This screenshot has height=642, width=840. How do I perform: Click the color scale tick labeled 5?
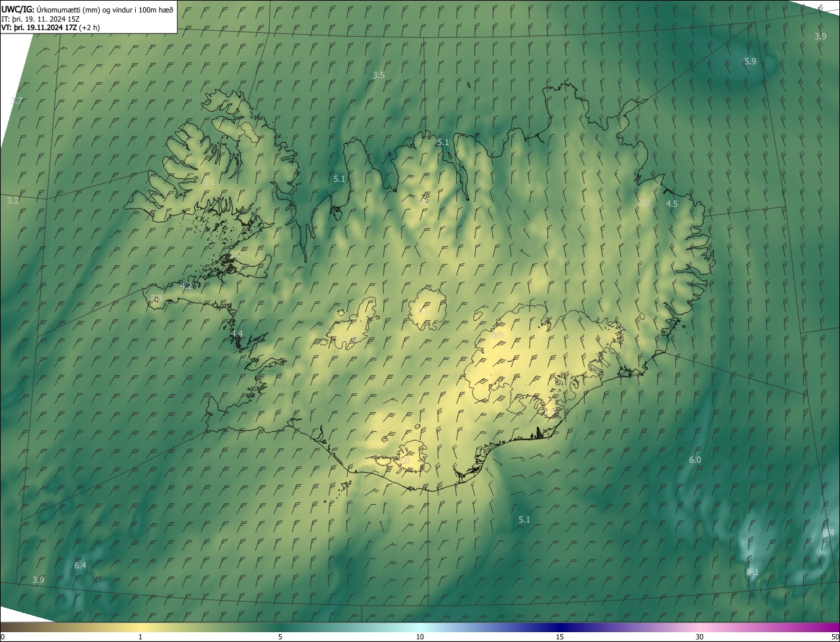280,637
